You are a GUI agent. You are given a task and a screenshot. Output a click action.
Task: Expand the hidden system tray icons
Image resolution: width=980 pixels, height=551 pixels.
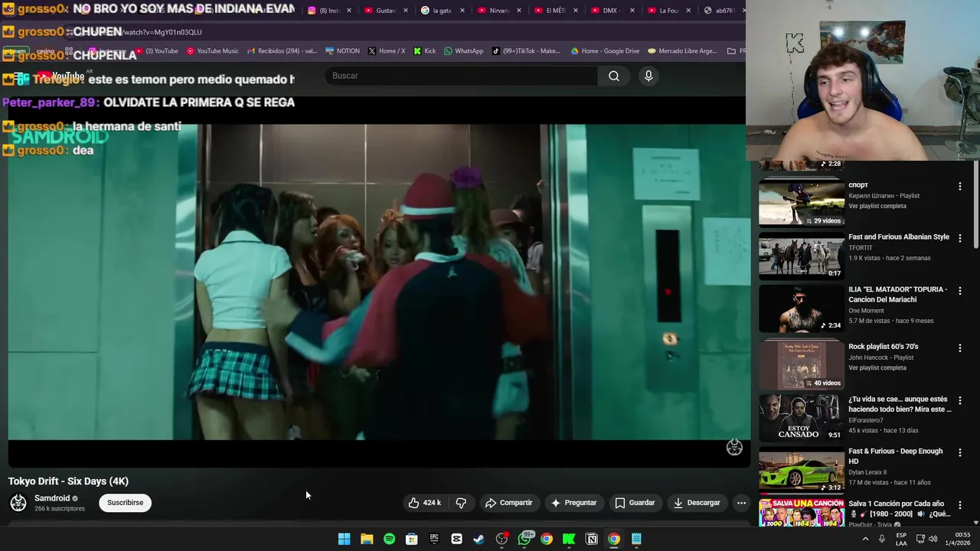coord(865,540)
